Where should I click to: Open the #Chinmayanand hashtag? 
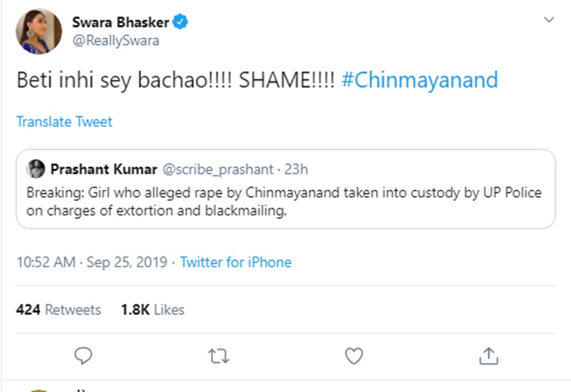pyautogui.click(x=419, y=81)
